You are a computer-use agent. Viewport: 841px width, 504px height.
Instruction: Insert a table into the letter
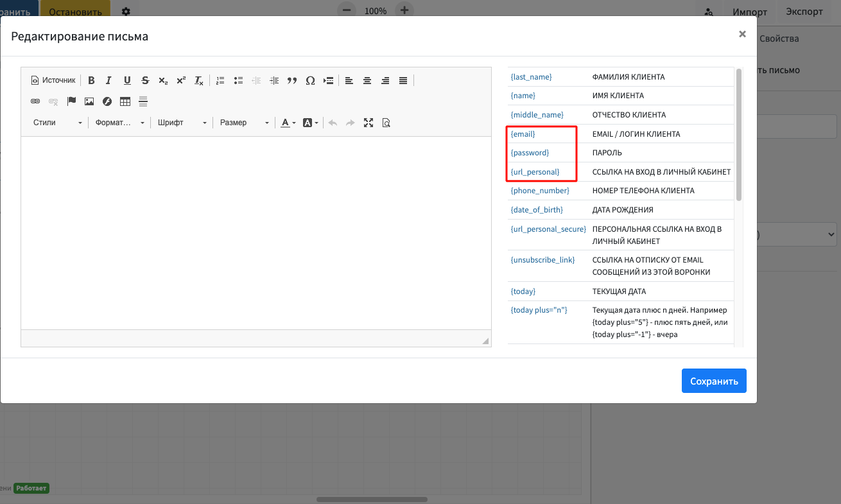[125, 101]
